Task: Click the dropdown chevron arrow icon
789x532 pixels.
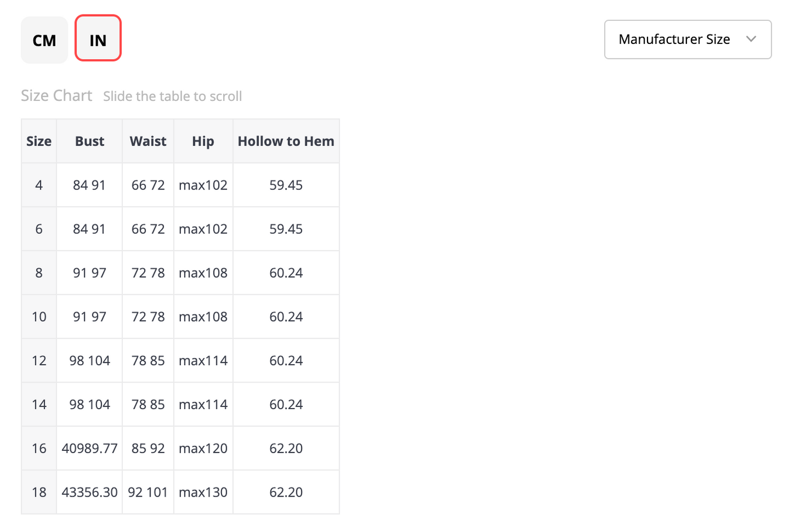Action: pyautogui.click(x=751, y=39)
